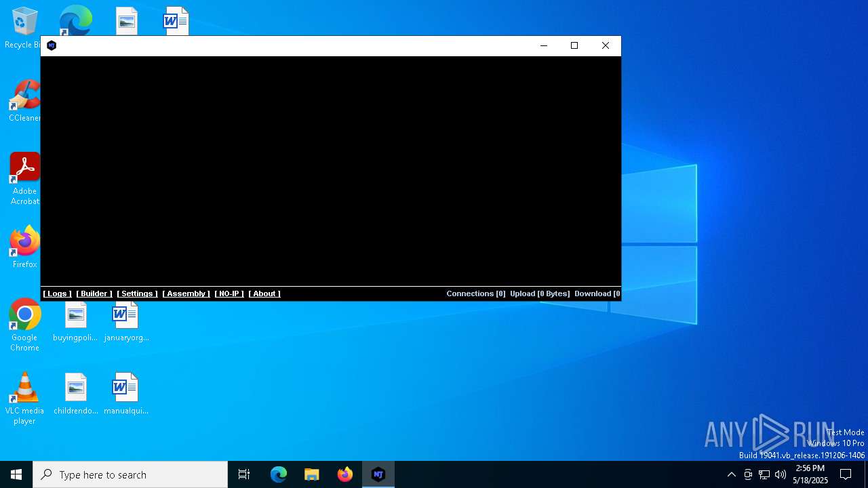Click the Show desktop strip at taskbar end
The height and width of the screenshot is (488, 868).
pyautogui.click(x=866, y=474)
